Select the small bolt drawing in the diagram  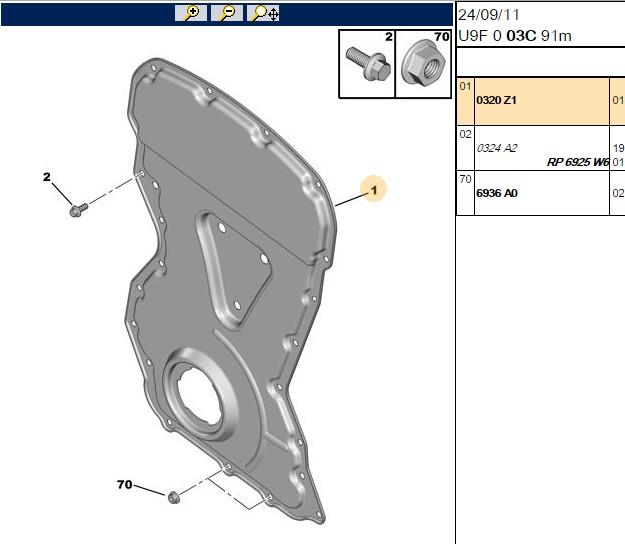[x=79, y=210]
